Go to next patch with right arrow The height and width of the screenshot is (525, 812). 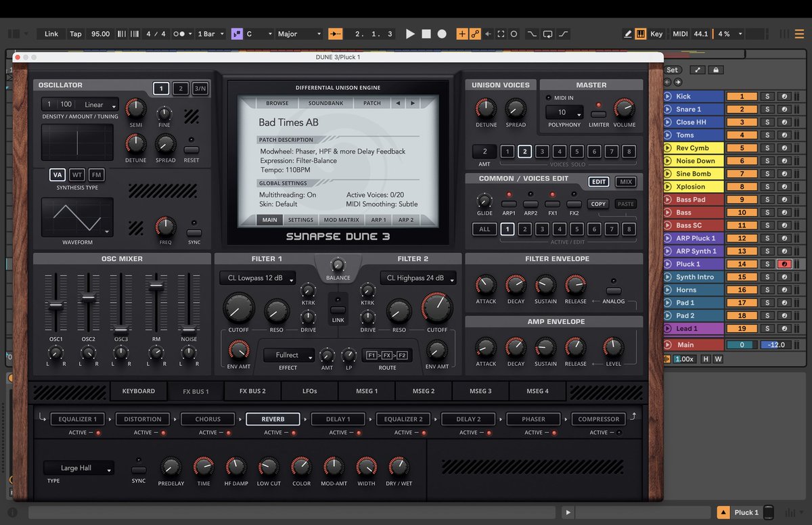(412, 103)
